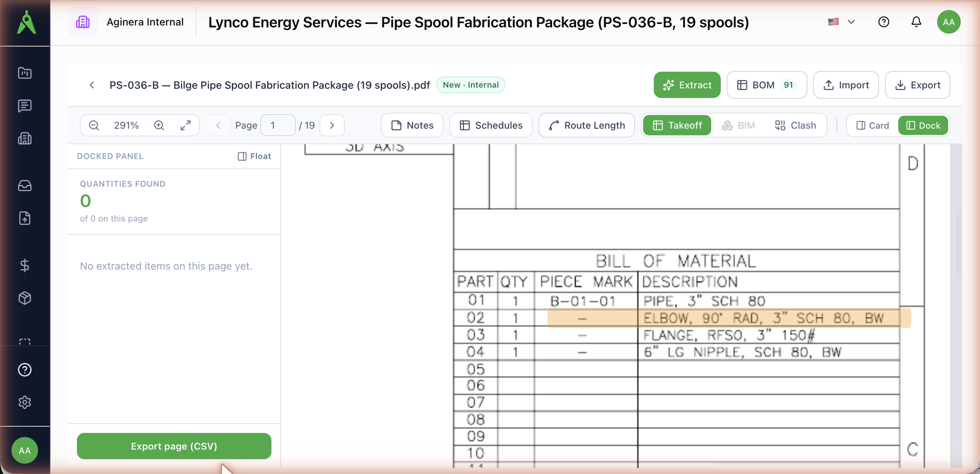Open the AA user avatar in header

(949, 22)
